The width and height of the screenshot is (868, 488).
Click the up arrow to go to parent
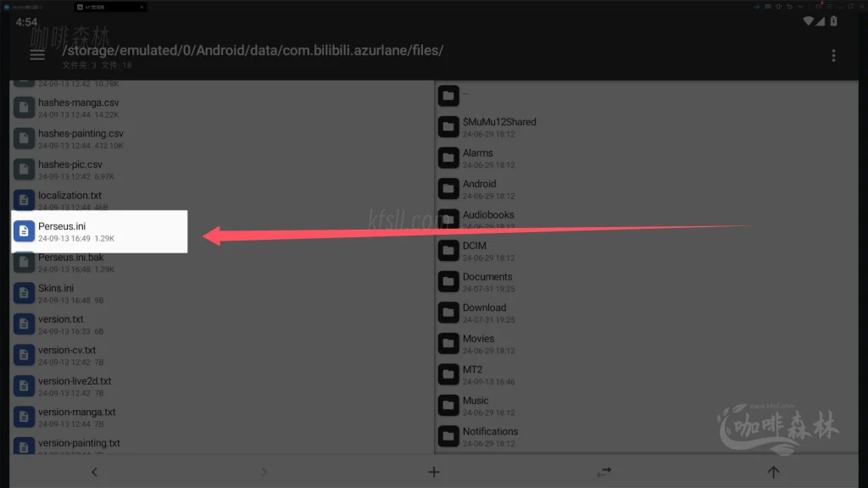coord(773,472)
